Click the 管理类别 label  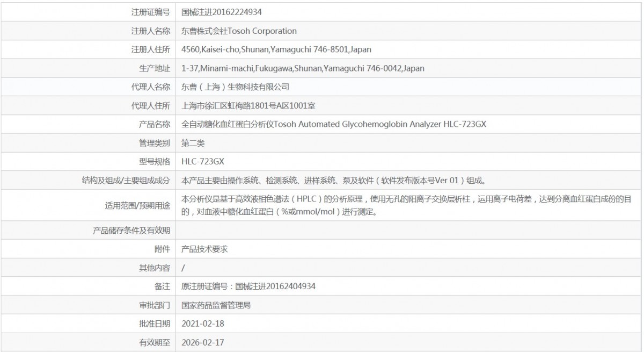coord(155,143)
